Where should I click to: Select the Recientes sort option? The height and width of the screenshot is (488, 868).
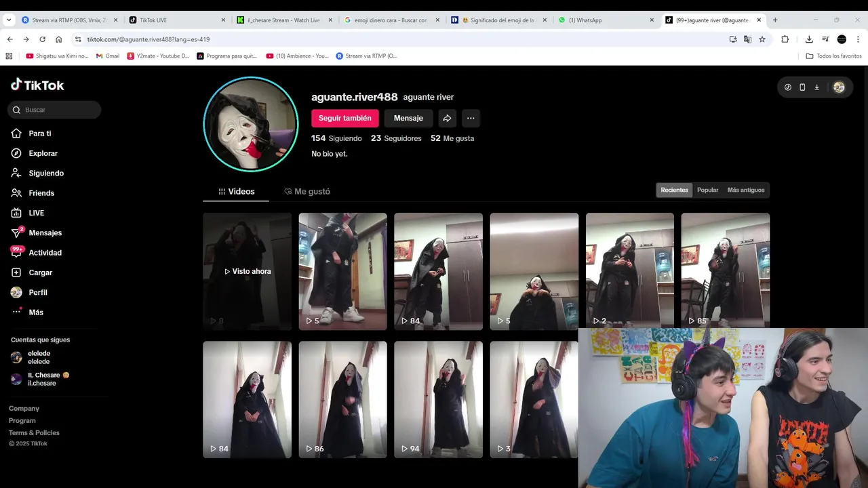(x=675, y=190)
